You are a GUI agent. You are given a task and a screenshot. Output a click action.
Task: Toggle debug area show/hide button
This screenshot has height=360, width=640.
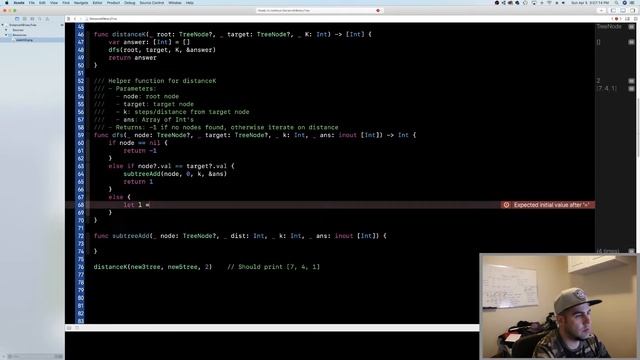pos(69,328)
